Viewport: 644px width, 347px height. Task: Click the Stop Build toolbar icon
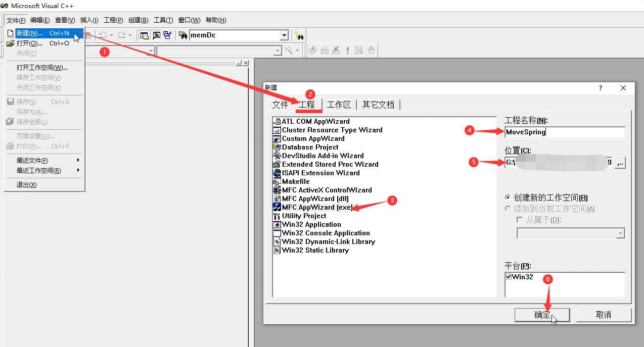pyautogui.click(x=336, y=51)
